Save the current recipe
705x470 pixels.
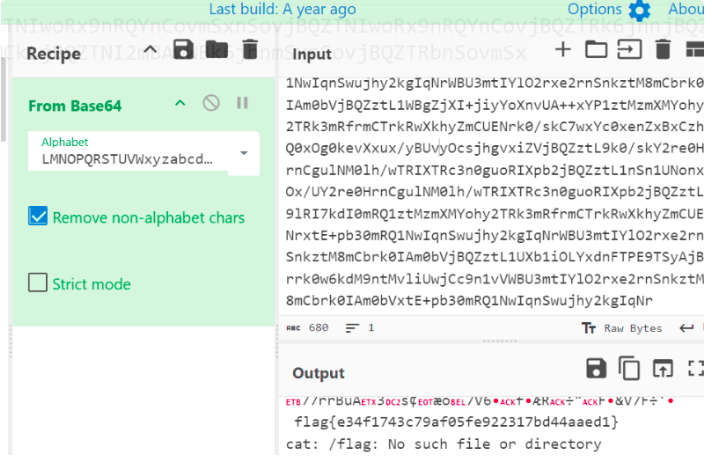[x=183, y=50]
